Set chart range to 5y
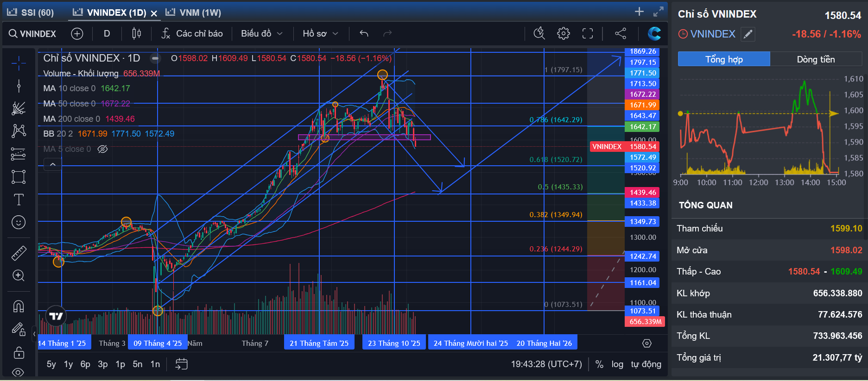The image size is (868, 381). [x=51, y=364]
